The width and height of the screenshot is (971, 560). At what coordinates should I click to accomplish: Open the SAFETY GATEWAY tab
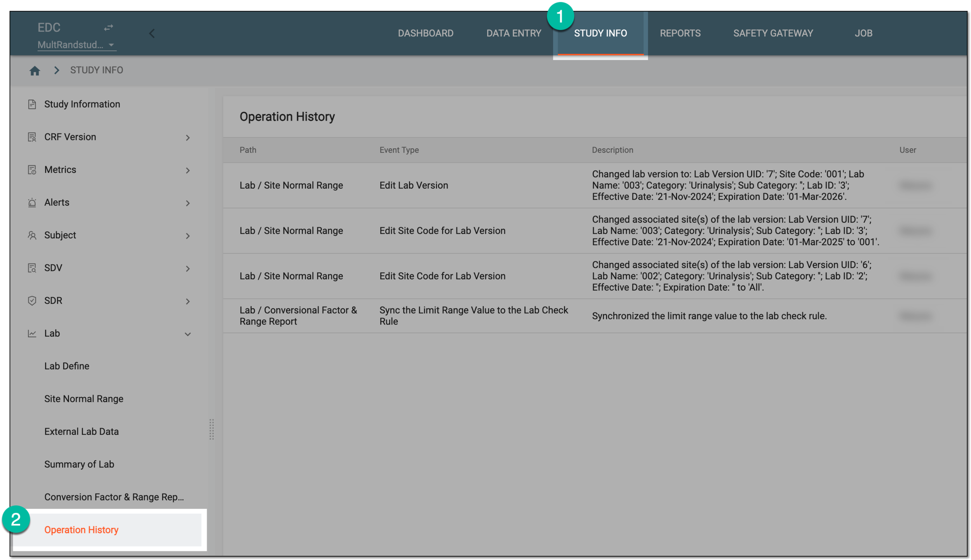(773, 33)
